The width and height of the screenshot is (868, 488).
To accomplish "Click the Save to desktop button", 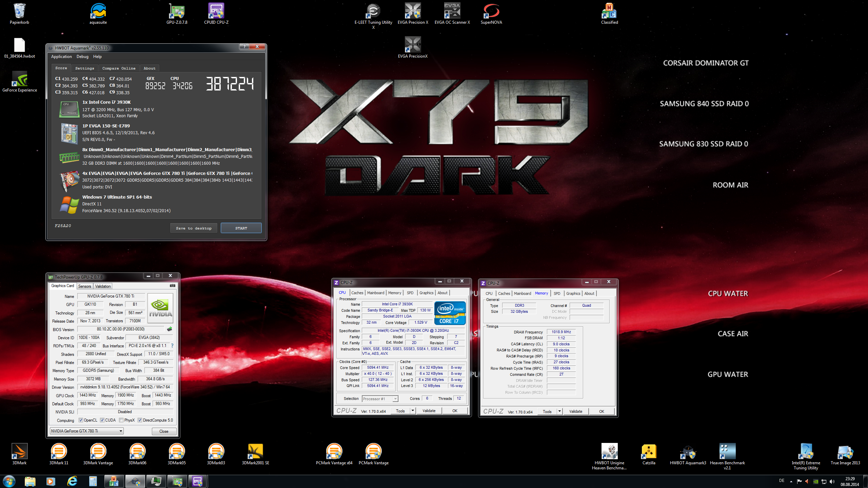I will pyautogui.click(x=194, y=228).
